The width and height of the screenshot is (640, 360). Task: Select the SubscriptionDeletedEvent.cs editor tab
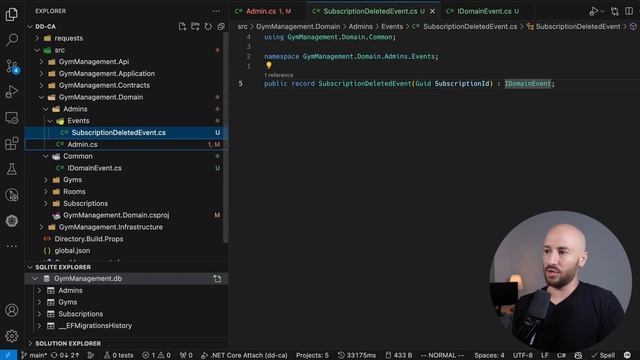[x=373, y=11]
